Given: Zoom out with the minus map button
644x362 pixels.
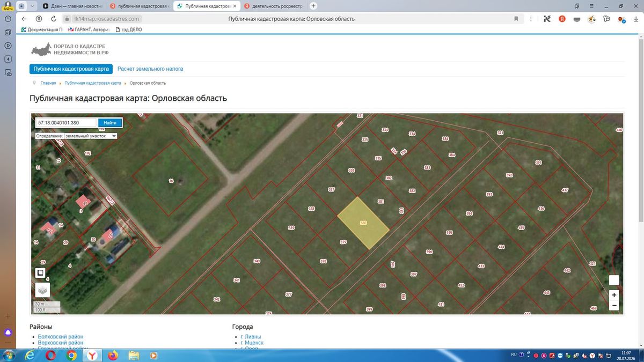Looking at the screenshot, I should pos(614,305).
